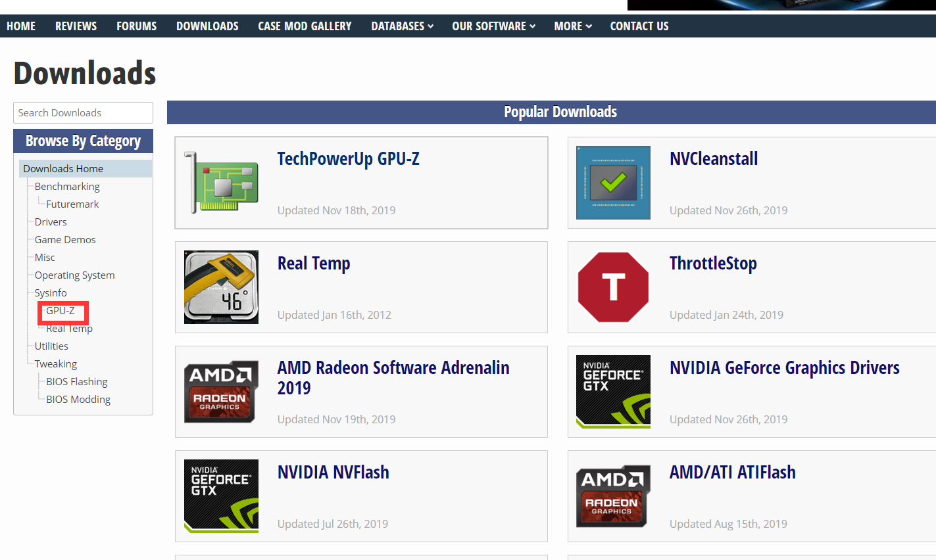
Task: Expand the DATABASES dropdown menu
Action: pyautogui.click(x=403, y=26)
